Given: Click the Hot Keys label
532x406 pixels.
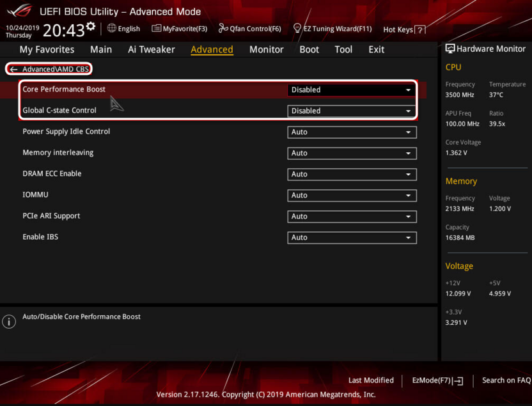Looking at the screenshot, I should click(x=398, y=30).
